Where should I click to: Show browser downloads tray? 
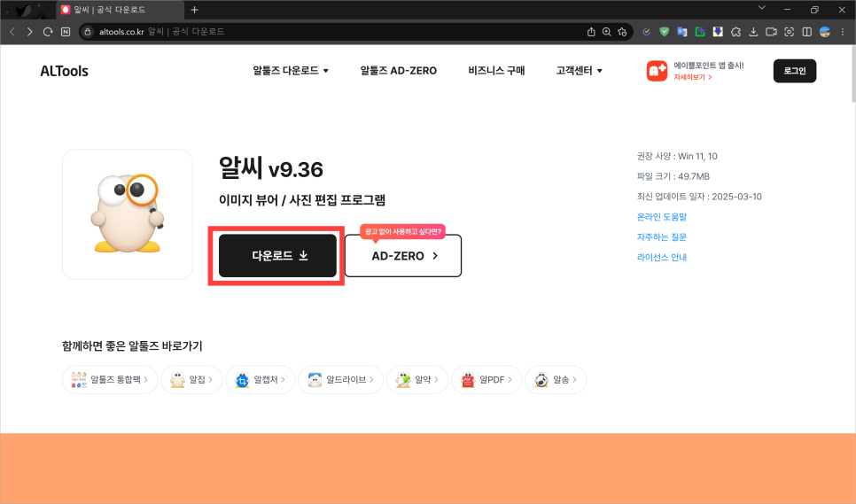pyautogui.click(x=753, y=32)
